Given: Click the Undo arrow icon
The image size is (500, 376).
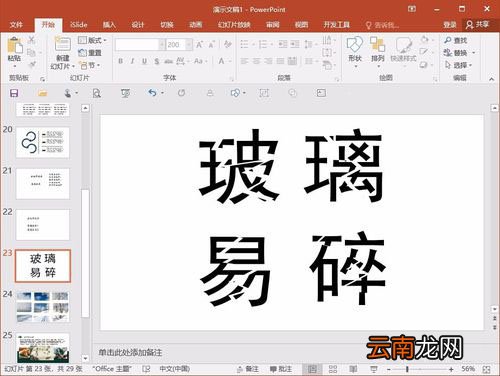Looking at the screenshot, I should point(152,93).
